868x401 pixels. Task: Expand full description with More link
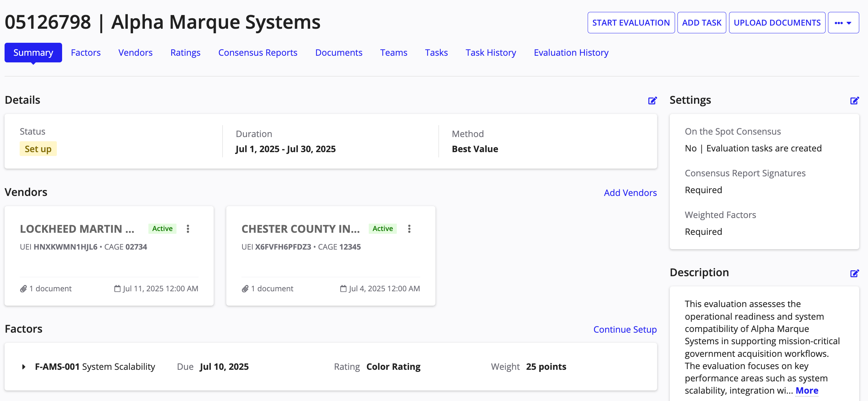pyautogui.click(x=807, y=390)
